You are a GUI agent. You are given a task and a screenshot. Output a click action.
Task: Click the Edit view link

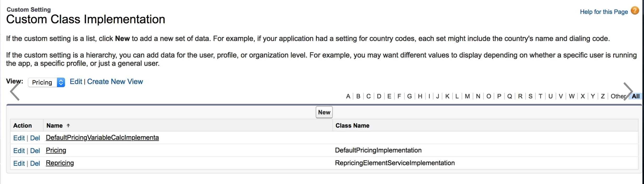pos(76,82)
